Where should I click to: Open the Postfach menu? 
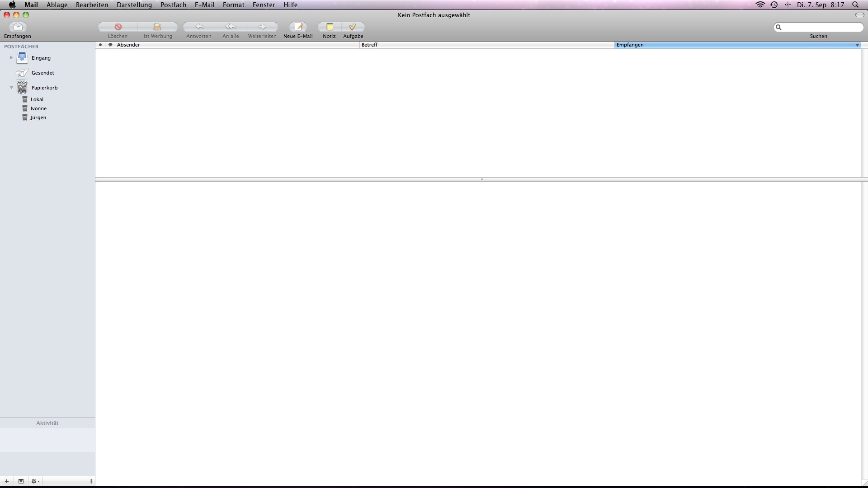tap(173, 5)
